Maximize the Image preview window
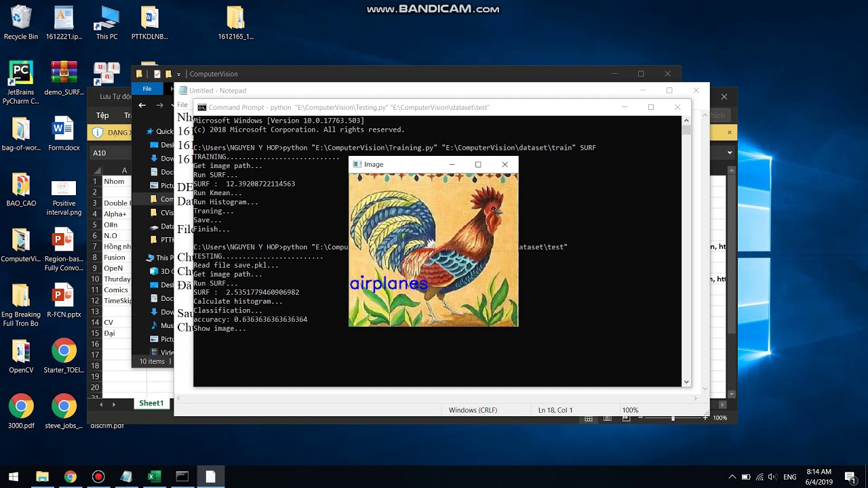 pos(478,164)
